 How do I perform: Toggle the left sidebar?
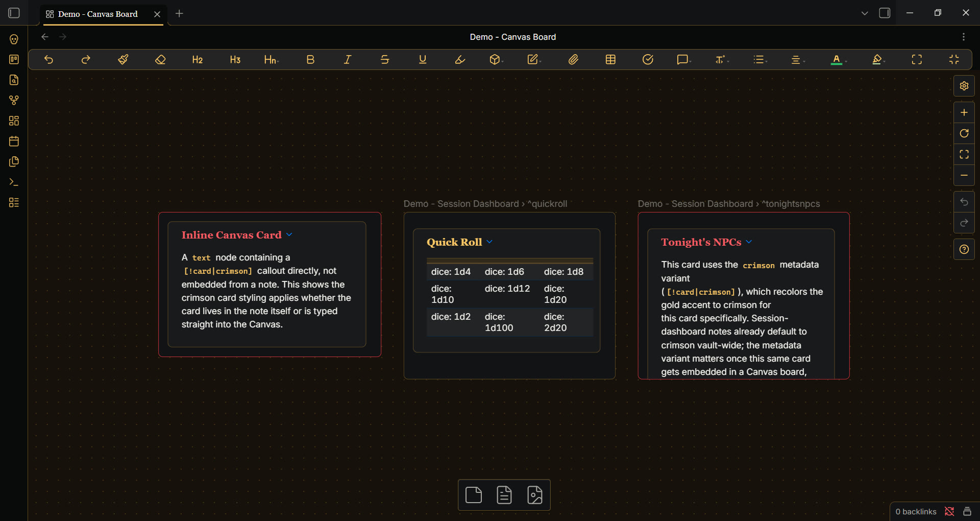[x=14, y=13]
